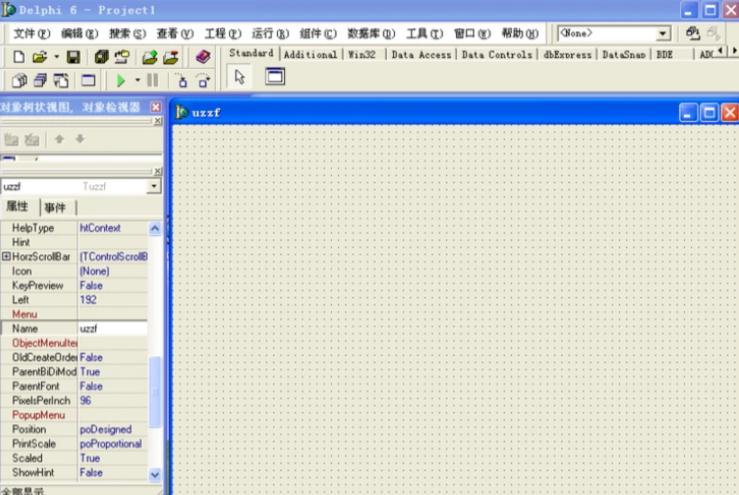Select the arrow pointer tool in palette
This screenshot has width=739, height=495.
pyautogui.click(x=240, y=77)
